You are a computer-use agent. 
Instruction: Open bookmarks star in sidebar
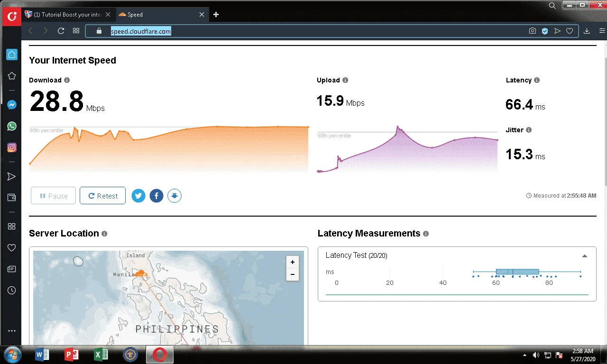point(12,76)
